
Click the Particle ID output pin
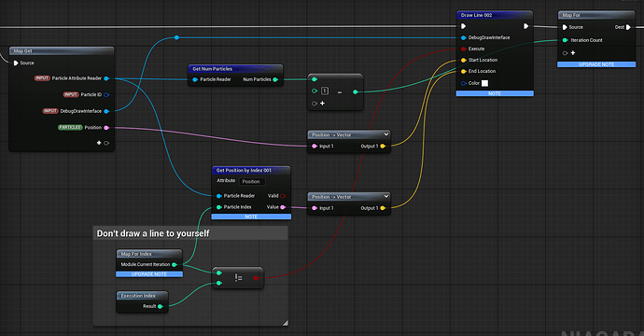tap(106, 94)
